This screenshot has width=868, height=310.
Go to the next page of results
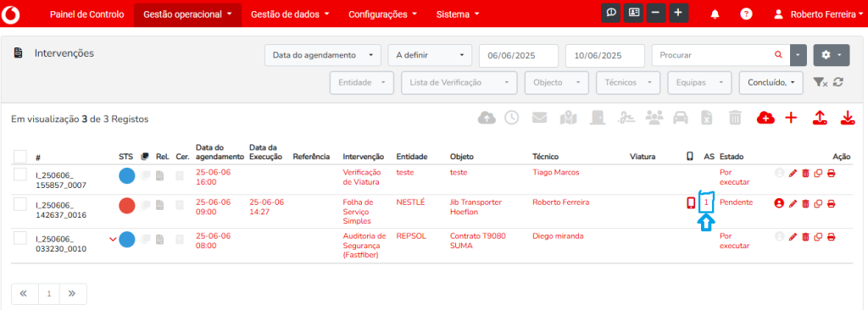pos(72,294)
